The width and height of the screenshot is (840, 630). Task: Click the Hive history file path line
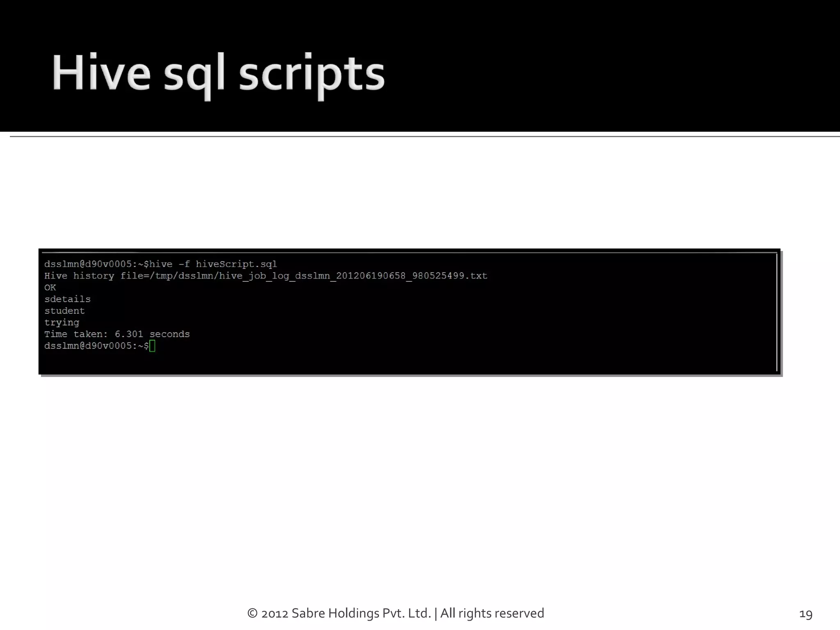[265, 276]
